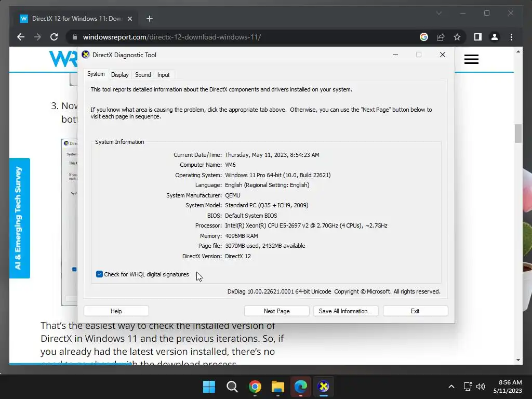Screen dimensions: 532x399
Task: Click the System Manufacturer value QEMU
Action: click(x=232, y=195)
